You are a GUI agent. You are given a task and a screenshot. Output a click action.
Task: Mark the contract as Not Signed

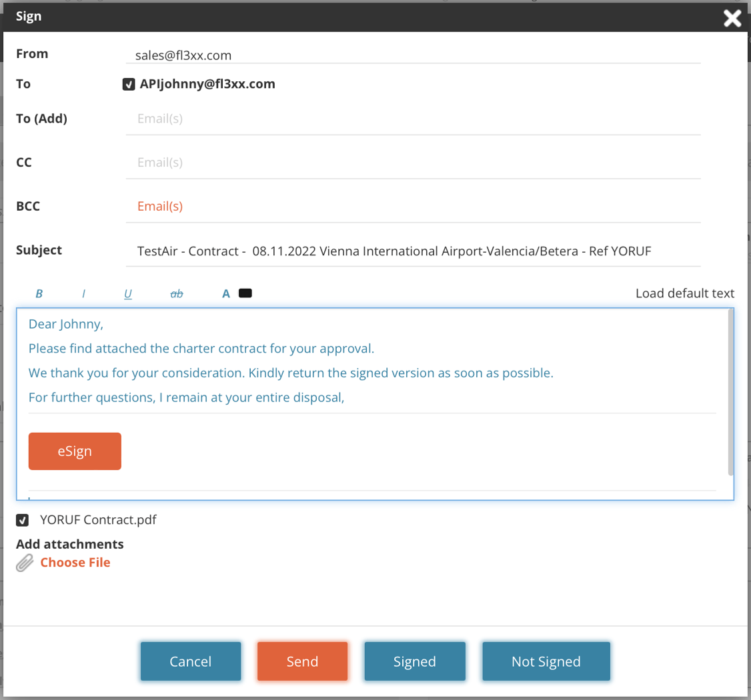point(546,661)
